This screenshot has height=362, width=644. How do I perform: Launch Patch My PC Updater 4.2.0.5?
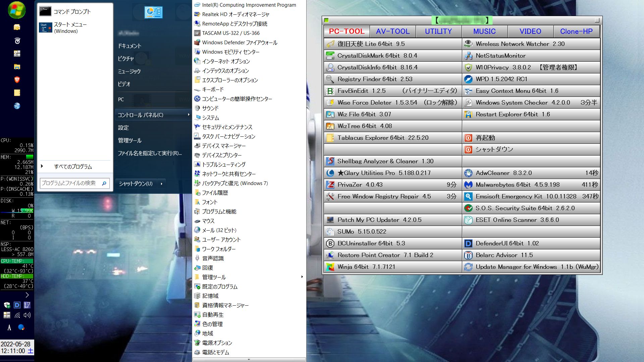(x=393, y=220)
